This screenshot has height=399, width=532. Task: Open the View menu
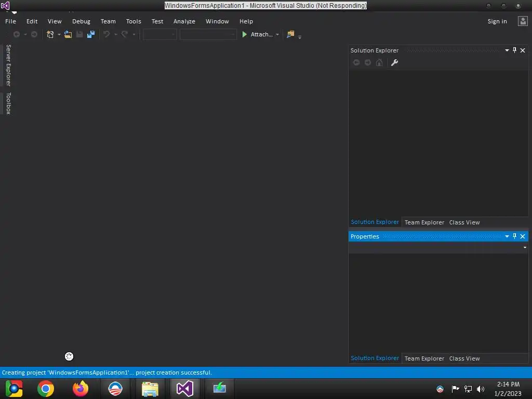[x=55, y=21]
